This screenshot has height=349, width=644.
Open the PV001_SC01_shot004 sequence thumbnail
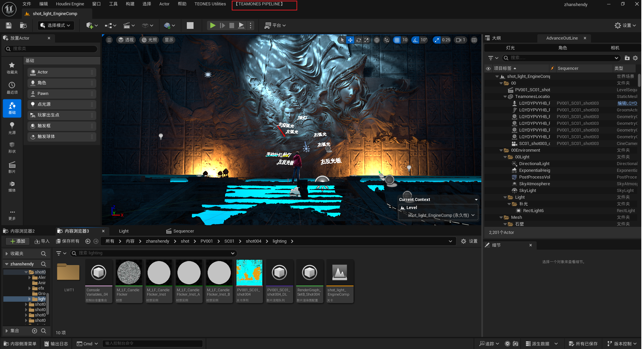pos(249,272)
